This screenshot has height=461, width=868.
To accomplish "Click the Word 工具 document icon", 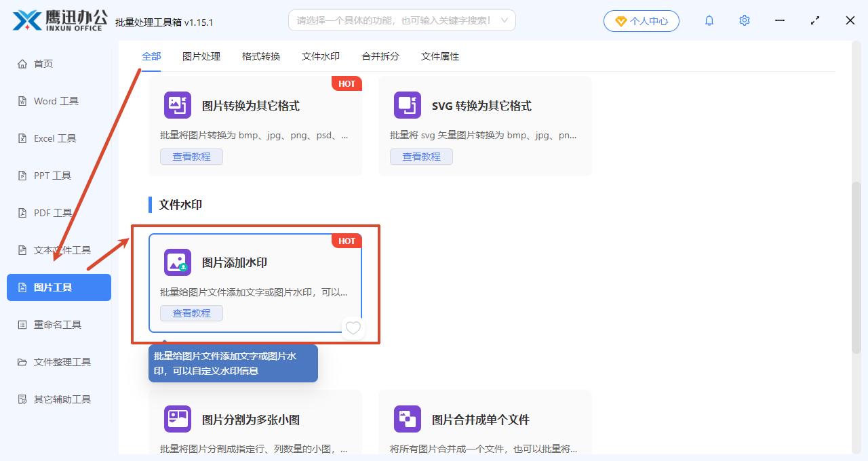I will click(22, 101).
